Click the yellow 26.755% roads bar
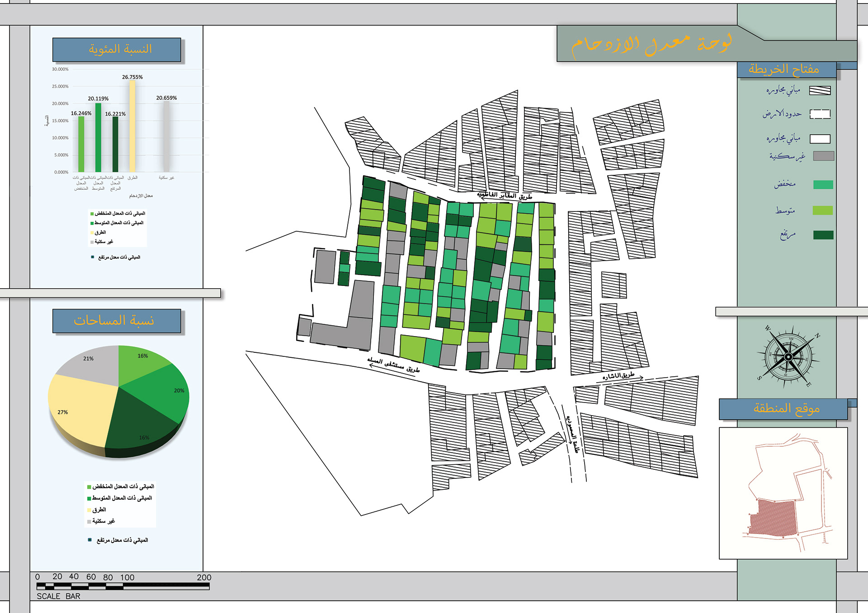868x613 pixels. (132, 126)
